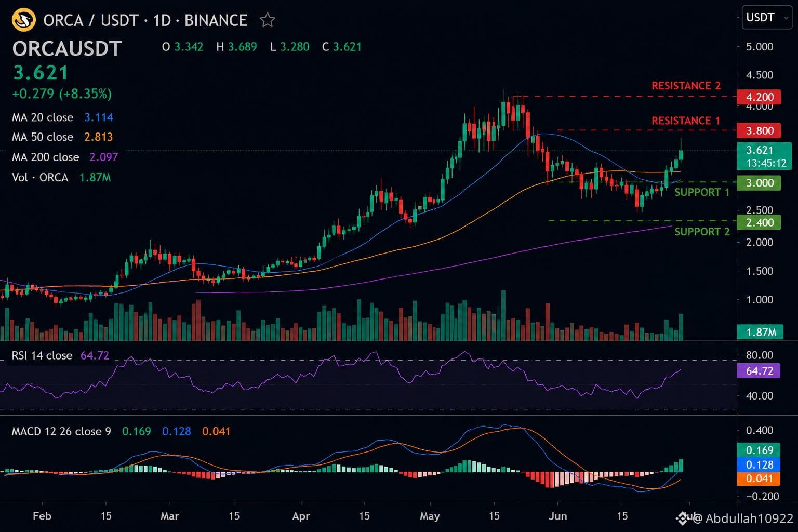Click the green MACD legend value 0.169

(137, 431)
